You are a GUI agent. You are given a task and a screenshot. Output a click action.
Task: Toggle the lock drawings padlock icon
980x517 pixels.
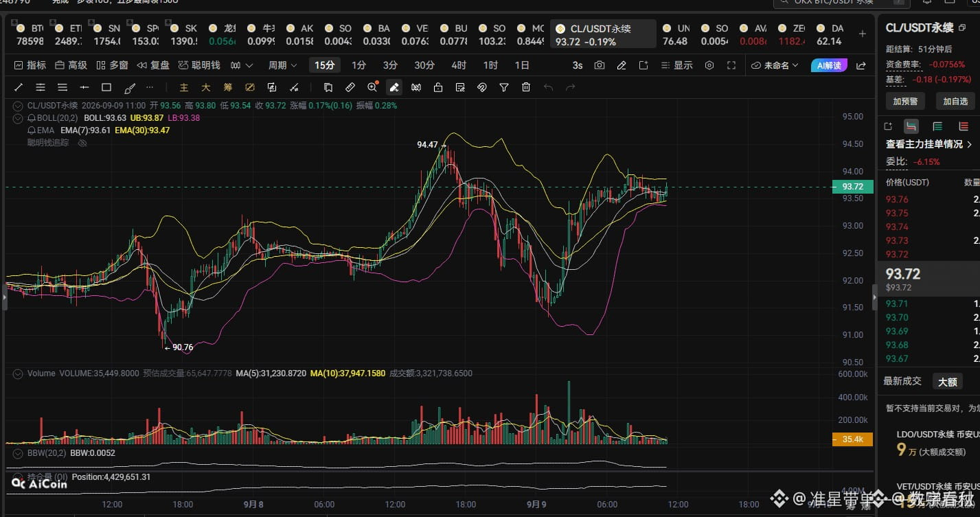point(438,87)
